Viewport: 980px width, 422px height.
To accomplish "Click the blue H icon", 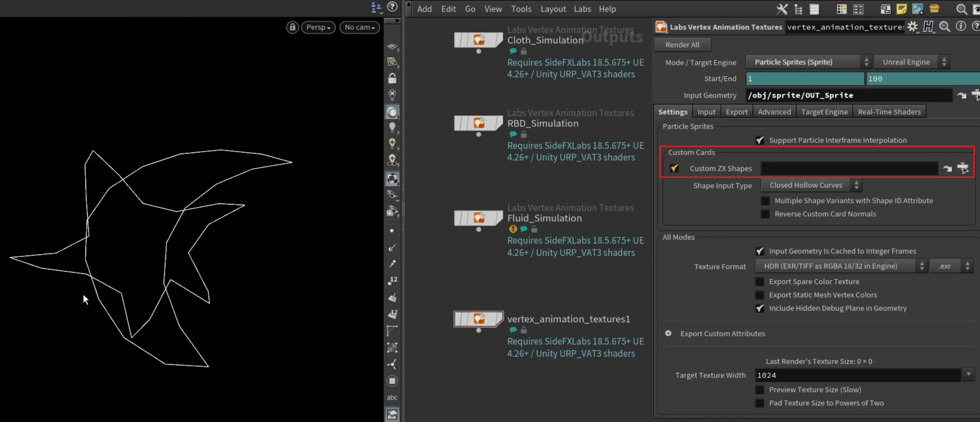I will (928, 27).
